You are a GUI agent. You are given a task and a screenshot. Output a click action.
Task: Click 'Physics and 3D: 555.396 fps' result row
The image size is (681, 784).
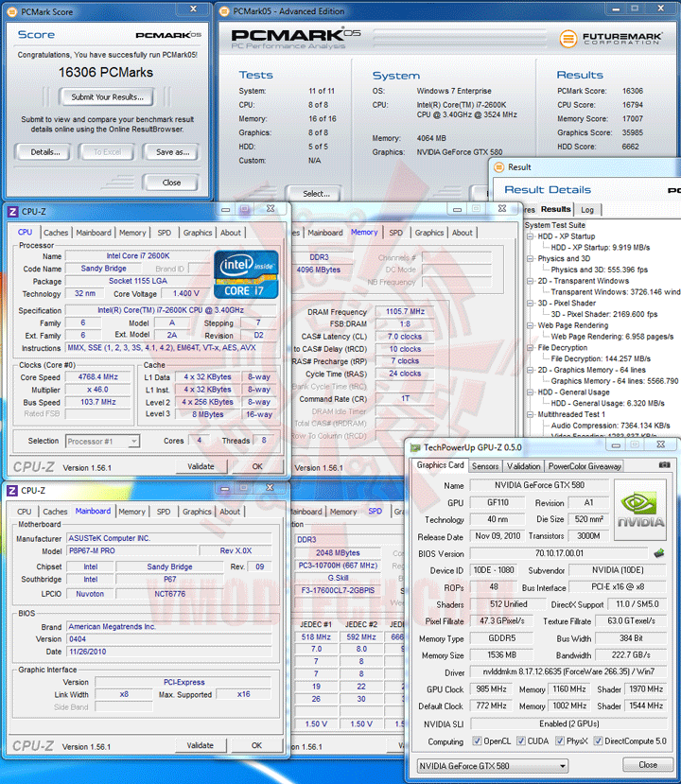tap(599, 270)
